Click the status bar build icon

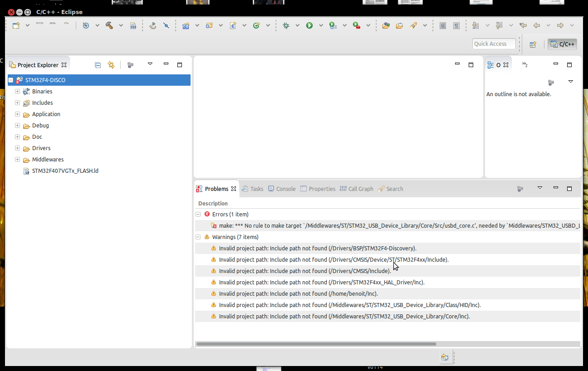click(x=445, y=357)
